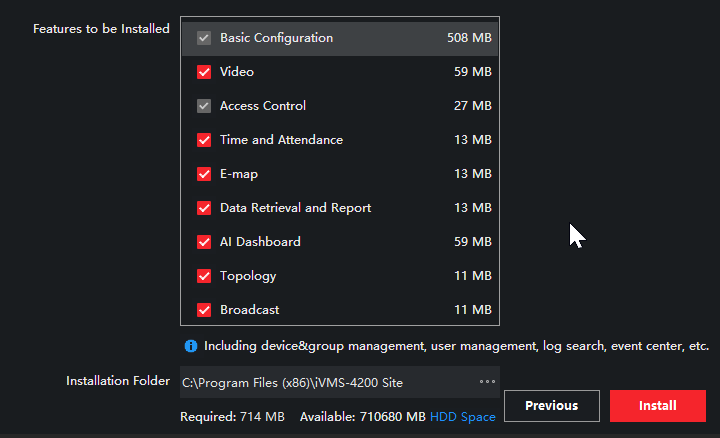Select the Video 59 MB size entry
720x438 pixels.
click(x=472, y=72)
